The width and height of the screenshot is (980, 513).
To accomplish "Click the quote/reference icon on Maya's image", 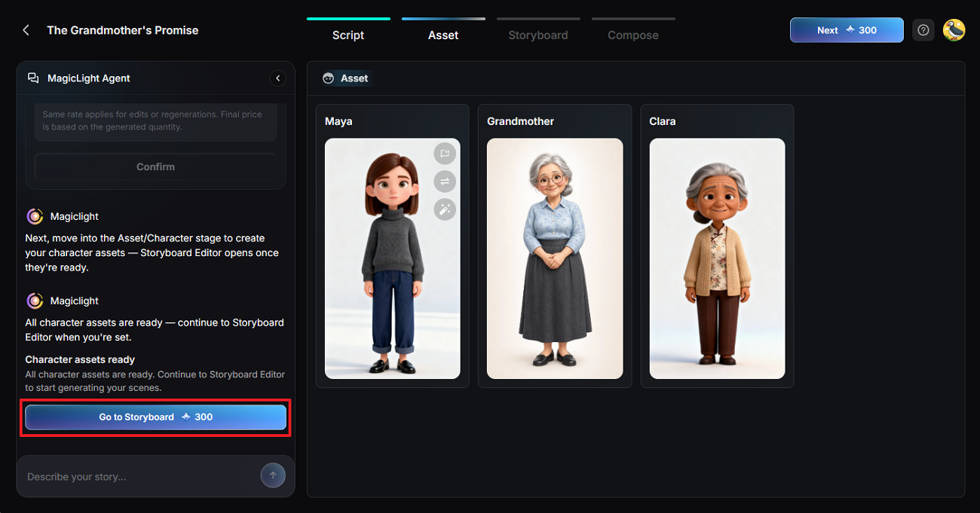I will (445, 154).
